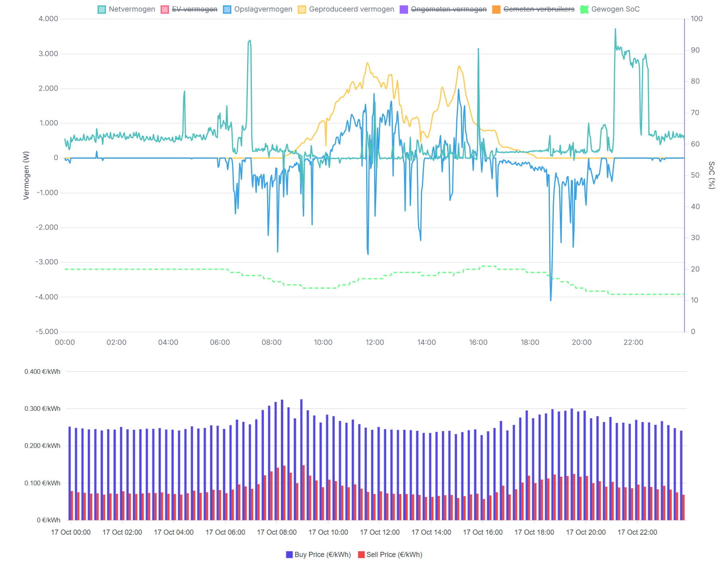Click the blue Opslagvermogen swatch
The image size is (728, 563).
click(x=227, y=10)
